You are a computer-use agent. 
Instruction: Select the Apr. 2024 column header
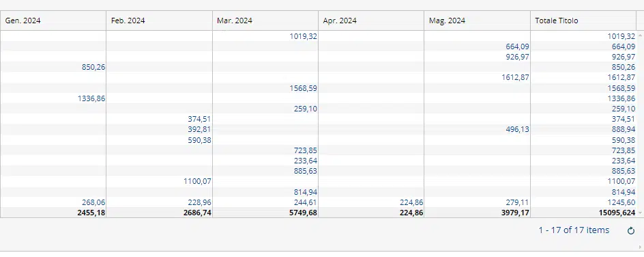point(340,21)
